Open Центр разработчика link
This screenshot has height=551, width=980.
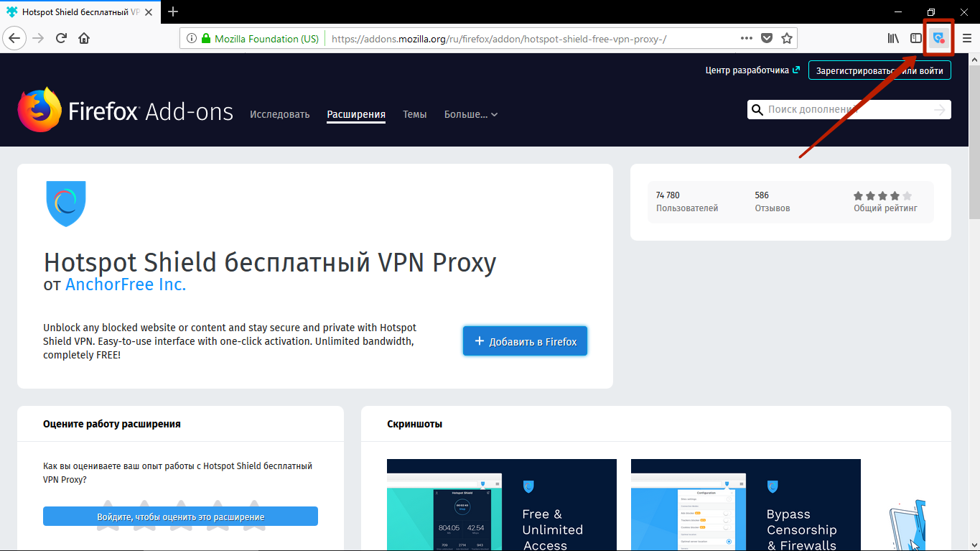pyautogui.click(x=752, y=70)
